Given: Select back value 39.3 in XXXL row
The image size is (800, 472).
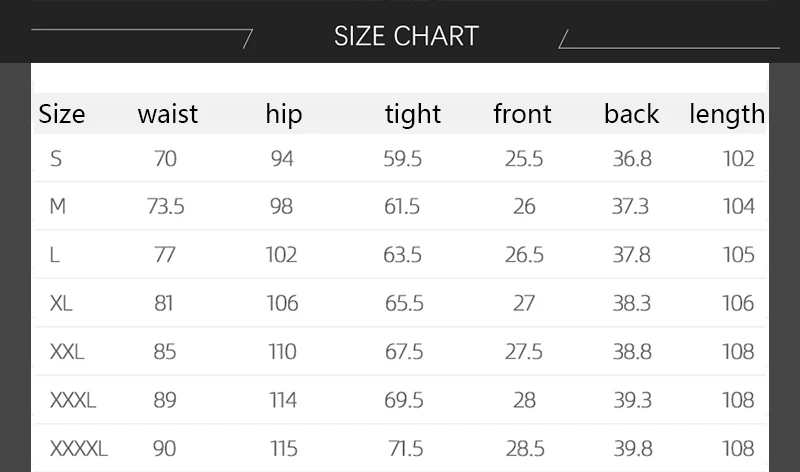Looking at the screenshot, I should coord(631,401).
